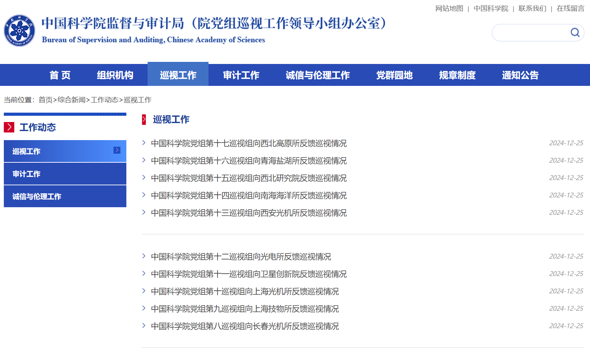Open article about 第十五巡视组 西北研究院
The height and width of the screenshot is (364, 590).
click(249, 178)
